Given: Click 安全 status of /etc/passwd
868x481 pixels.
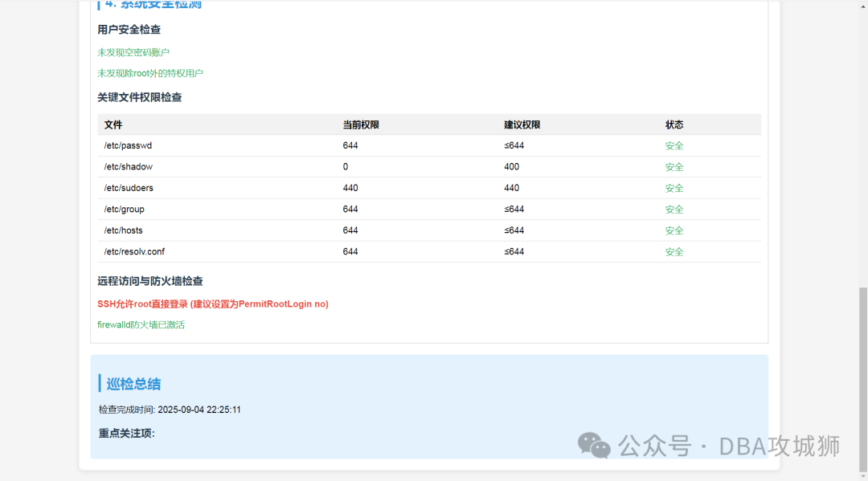Looking at the screenshot, I should tap(674, 146).
